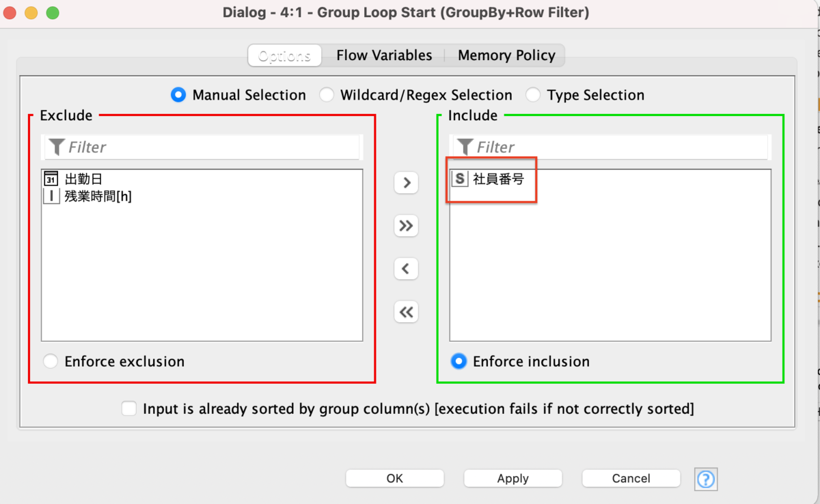Open help via the question mark icon
The image size is (820, 504).
point(705,479)
